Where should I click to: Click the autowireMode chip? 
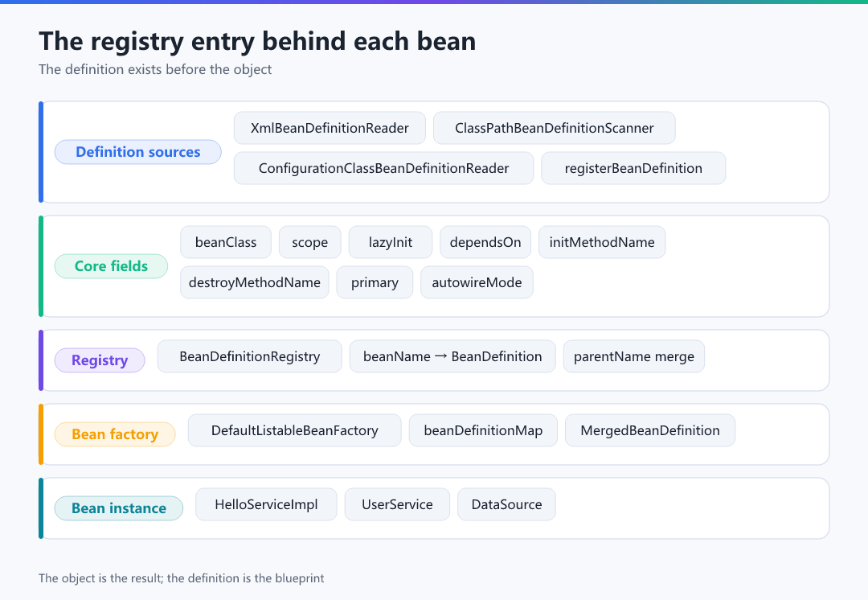[477, 282]
